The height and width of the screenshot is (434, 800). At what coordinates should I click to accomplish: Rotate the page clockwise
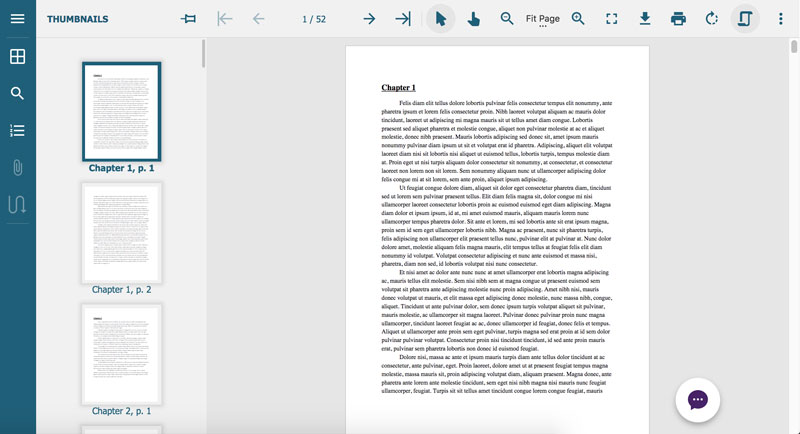tap(711, 19)
